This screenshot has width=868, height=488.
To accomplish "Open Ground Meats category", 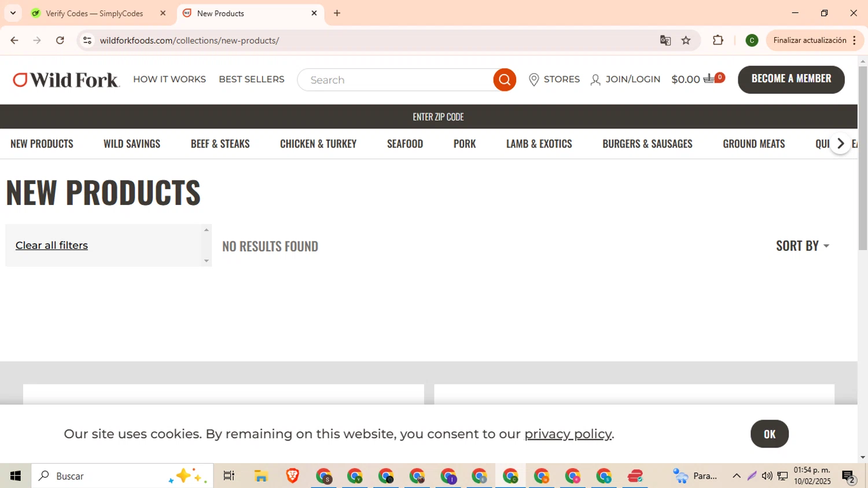I will [x=754, y=144].
